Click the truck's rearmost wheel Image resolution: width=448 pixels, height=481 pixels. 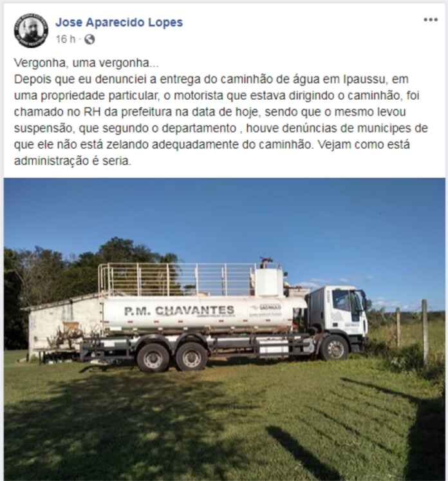153,358
